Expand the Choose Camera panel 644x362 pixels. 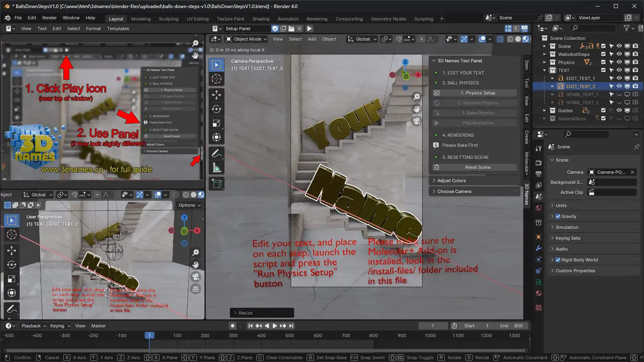click(x=475, y=191)
